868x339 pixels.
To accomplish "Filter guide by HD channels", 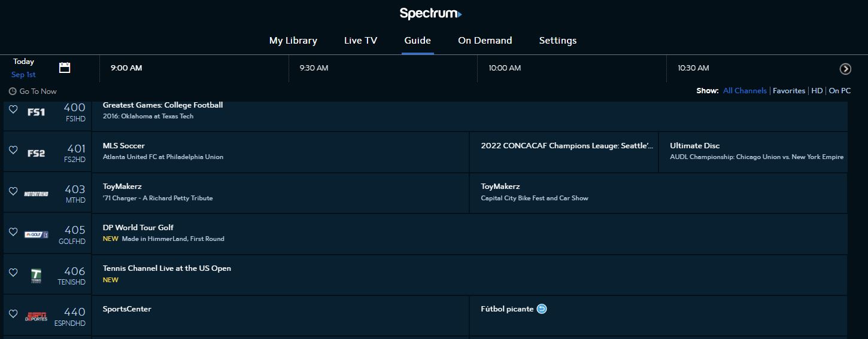I will click(817, 91).
